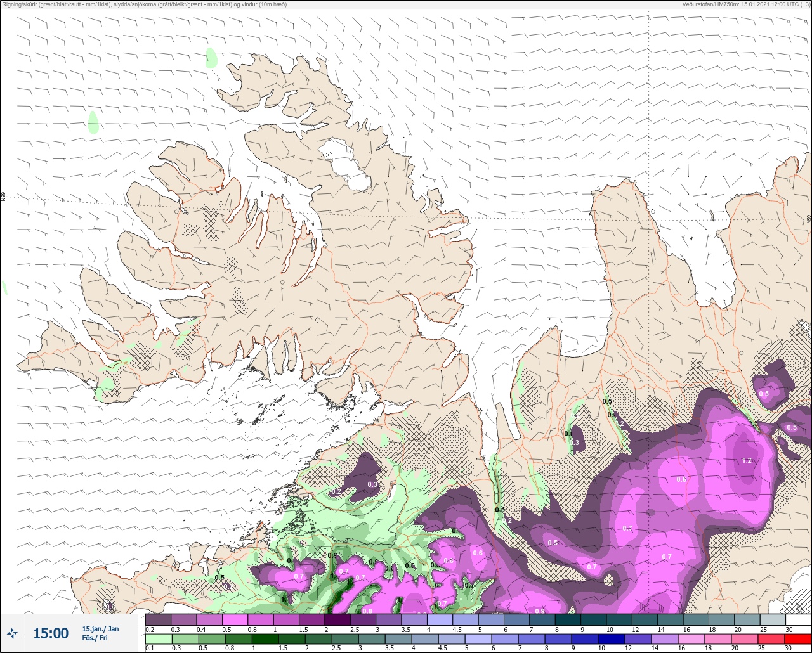The image size is (812, 653).
Task: Pick the pale green 0.1–0.3 swatch, lower scale
Action: click(x=158, y=638)
